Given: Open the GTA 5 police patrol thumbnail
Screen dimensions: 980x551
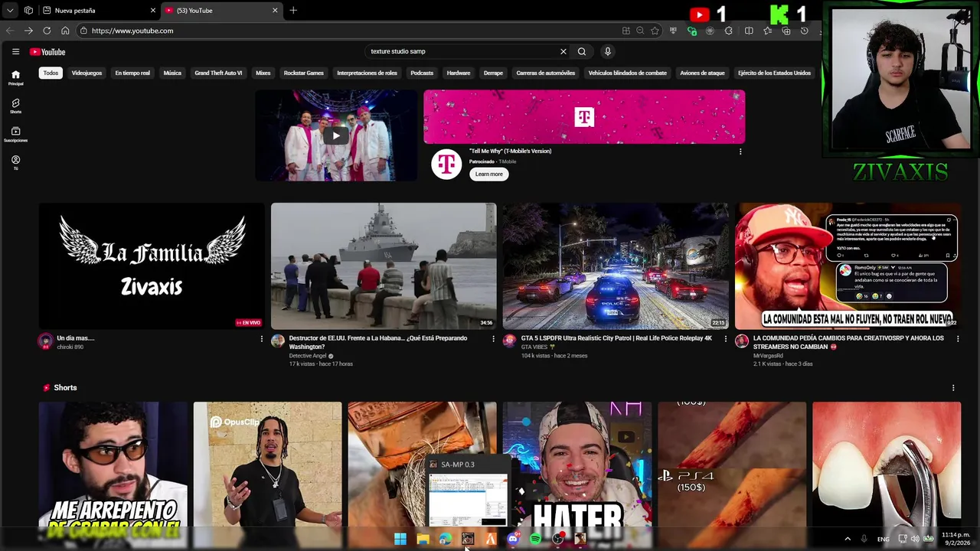Looking at the screenshot, I should (616, 266).
